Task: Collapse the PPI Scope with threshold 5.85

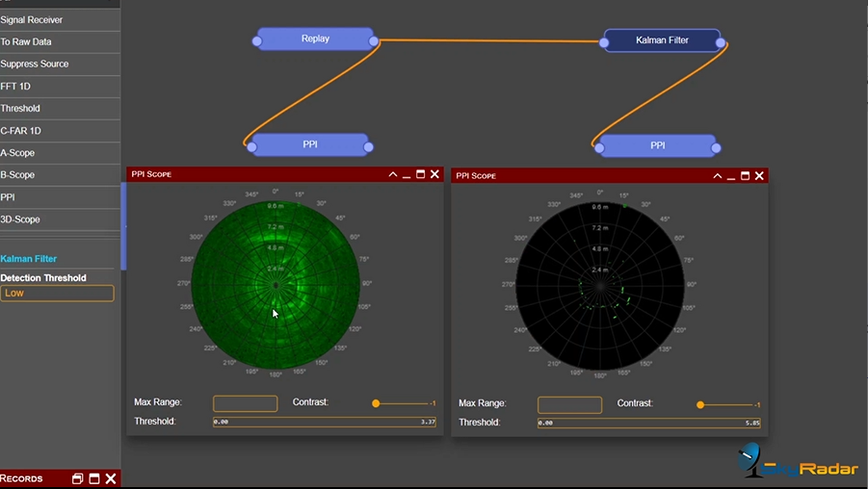Action: pyautogui.click(x=717, y=175)
